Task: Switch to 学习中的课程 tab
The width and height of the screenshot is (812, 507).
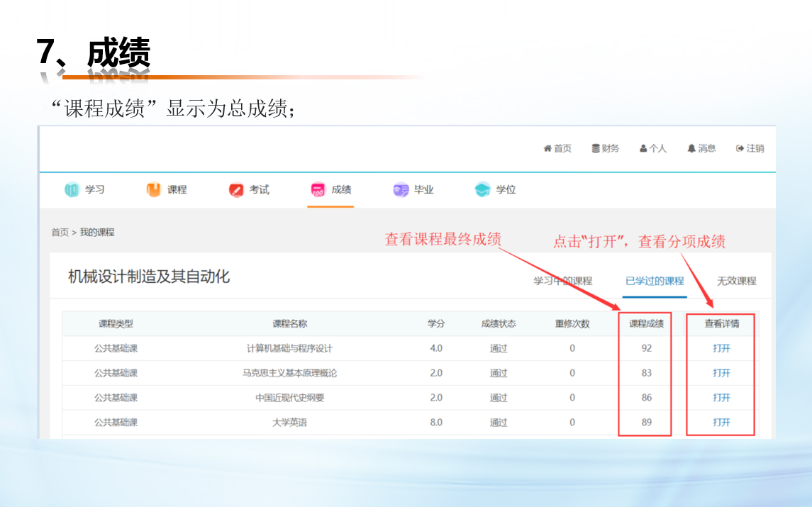Action: click(x=562, y=281)
